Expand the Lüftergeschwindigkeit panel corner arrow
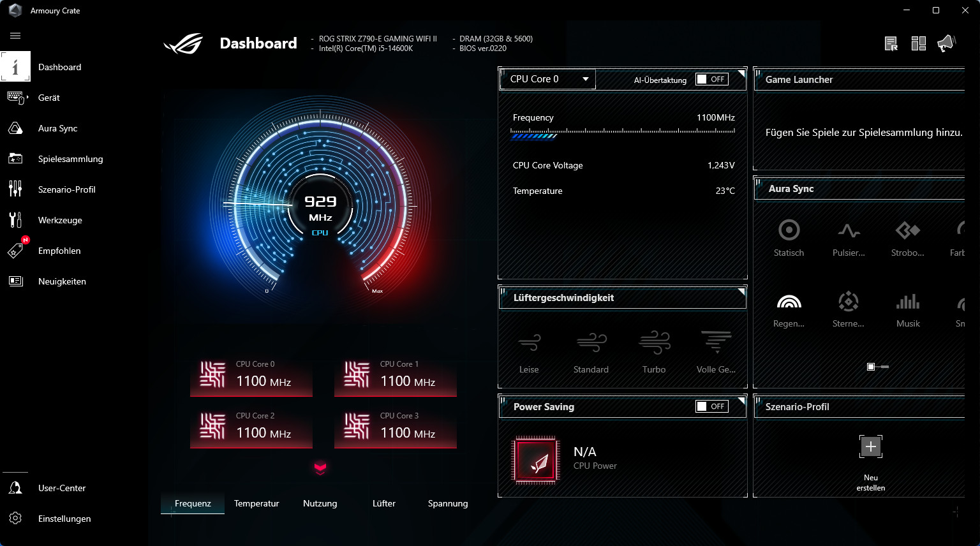 click(x=741, y=291)
